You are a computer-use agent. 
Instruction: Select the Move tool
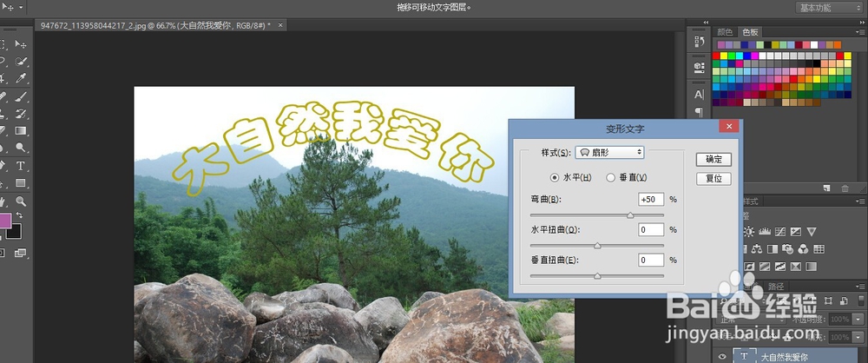(x=21, y=43)
